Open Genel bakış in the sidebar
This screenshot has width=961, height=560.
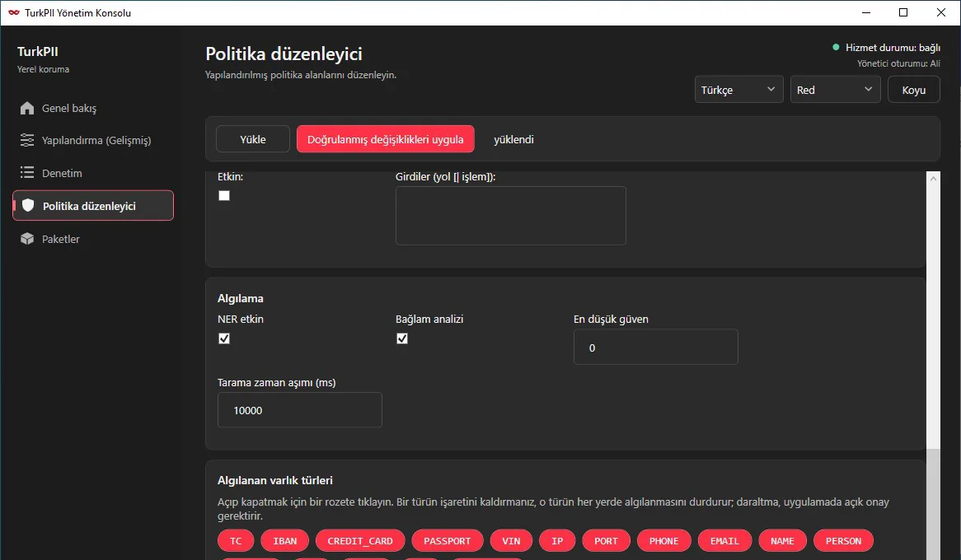click(93, 109)
